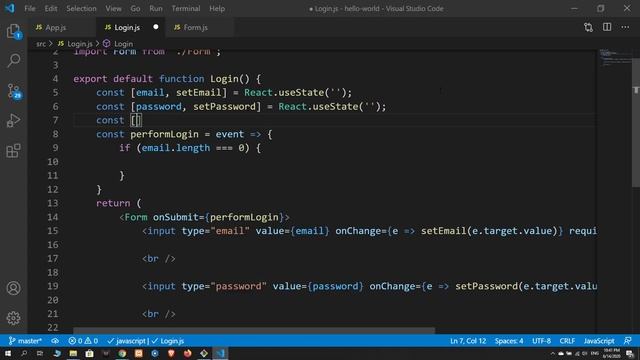
Task: Click the Open Changes compare icon
Action: [x=588, y=27]
